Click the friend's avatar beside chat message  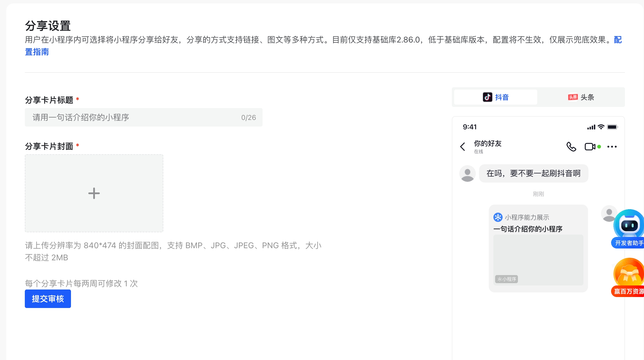[467, 173]
